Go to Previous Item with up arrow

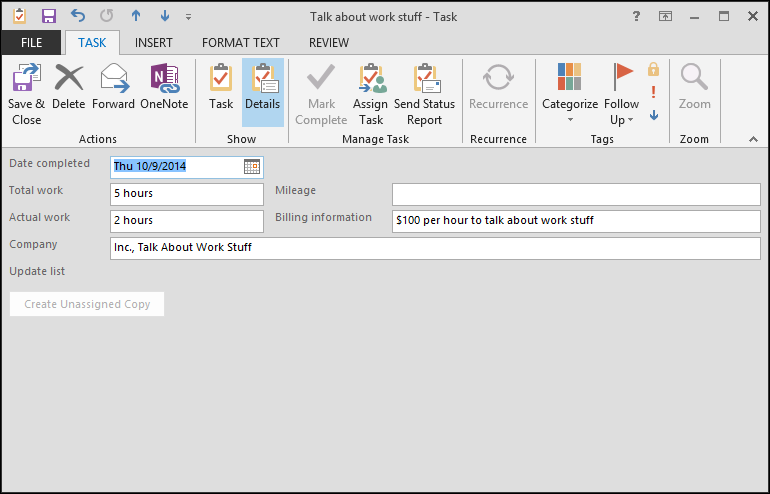click(x=136, y=16)
